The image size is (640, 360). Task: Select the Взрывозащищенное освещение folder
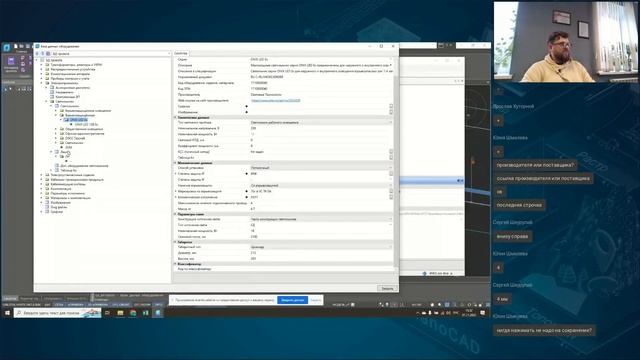tap(88, 111)
